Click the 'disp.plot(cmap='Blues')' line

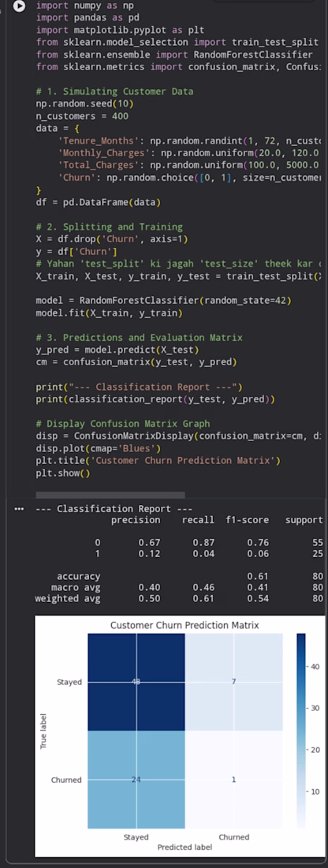coord(99,448)
